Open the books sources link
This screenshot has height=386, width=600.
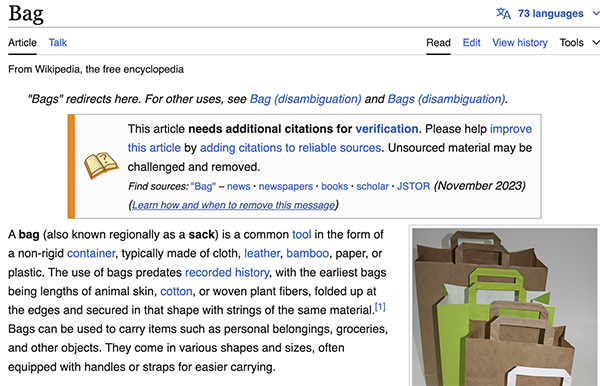(334, 186)
